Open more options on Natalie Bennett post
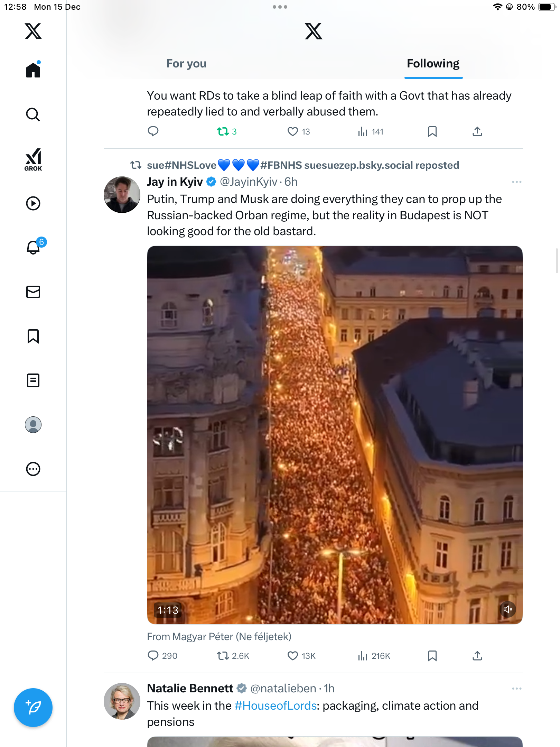 tap(516, 689)
